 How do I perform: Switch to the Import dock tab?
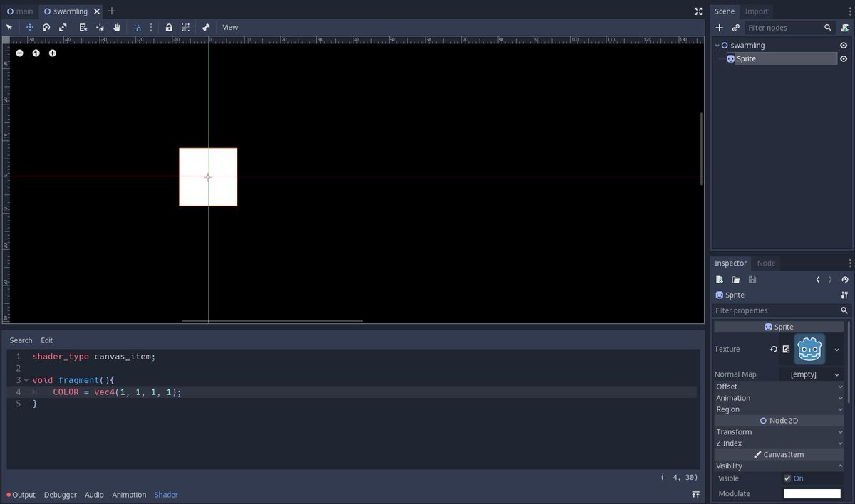pos(757,11)
